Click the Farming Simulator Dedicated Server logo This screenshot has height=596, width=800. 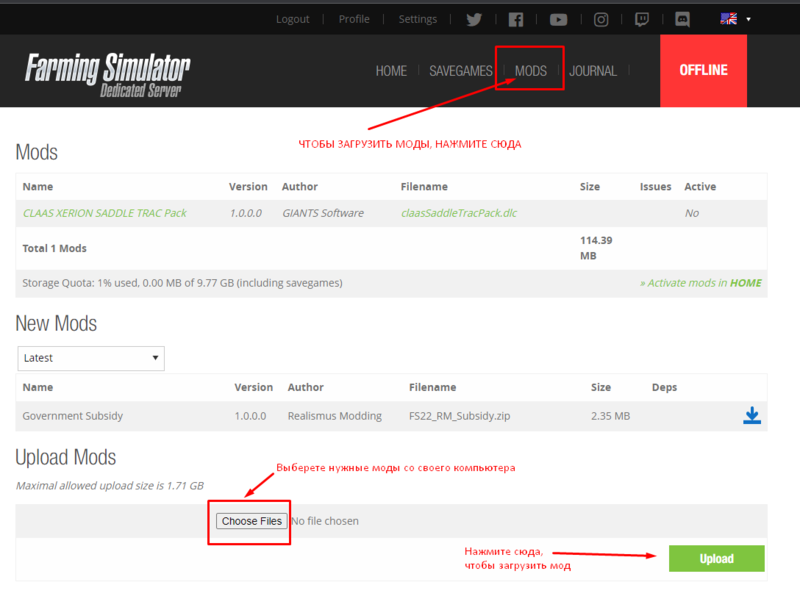pyautogui.click(x=108, y=74)
